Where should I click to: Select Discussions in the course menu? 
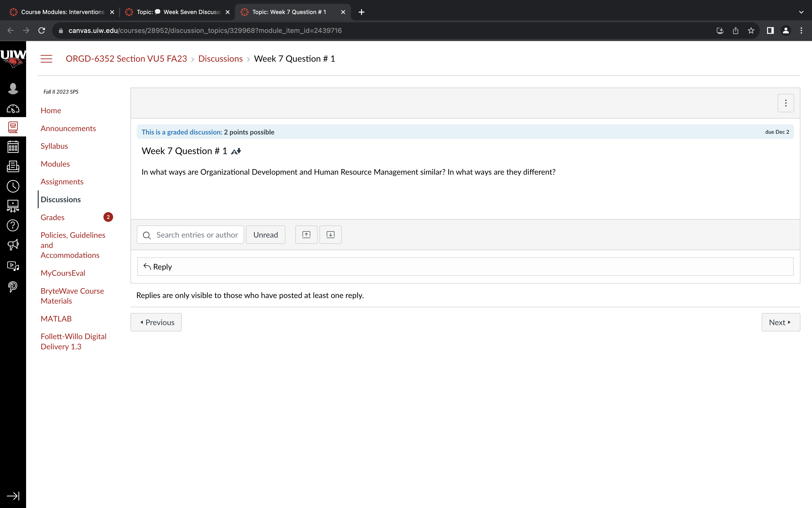click(x=60, y=200)
